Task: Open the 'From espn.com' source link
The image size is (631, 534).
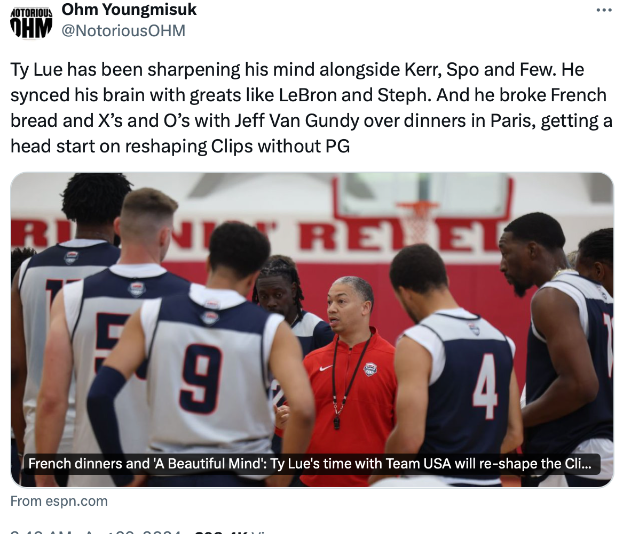Action: 59,501
